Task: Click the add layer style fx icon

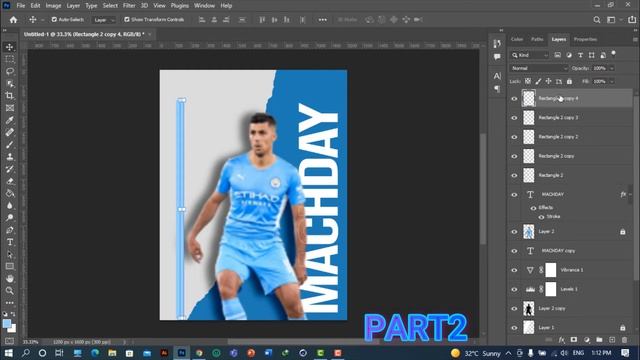Action: (562, 340)
